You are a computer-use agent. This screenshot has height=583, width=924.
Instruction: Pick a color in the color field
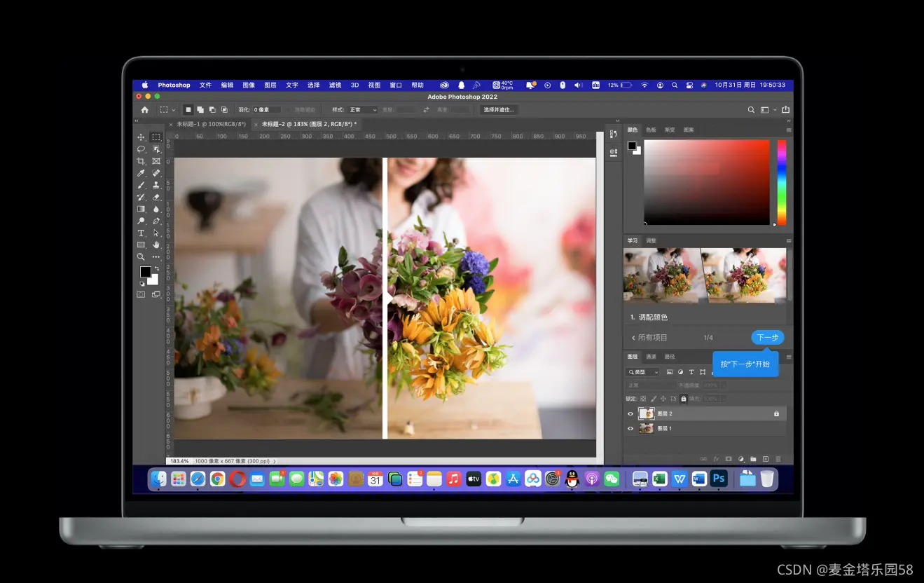pyautogui.click(x=707, y=182)
